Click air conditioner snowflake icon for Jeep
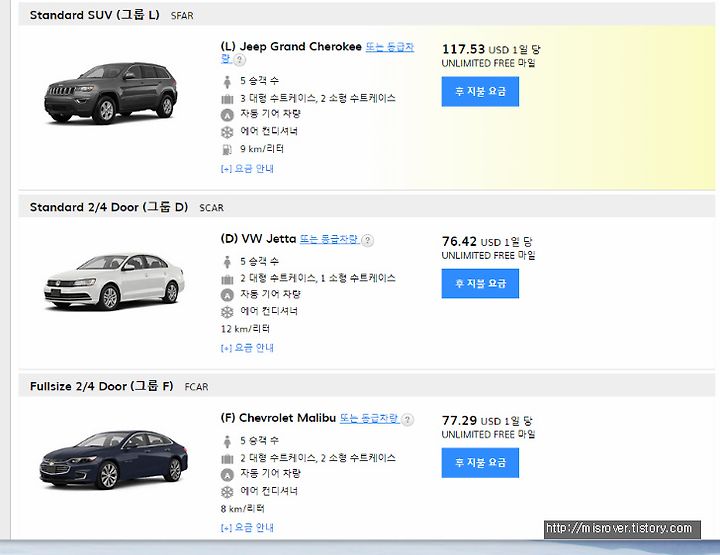The height and width of the screenshot is (555, 720). [227, 131]
